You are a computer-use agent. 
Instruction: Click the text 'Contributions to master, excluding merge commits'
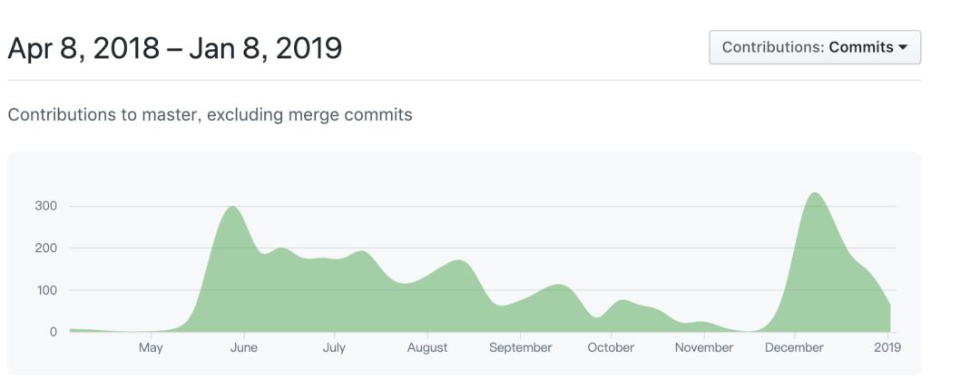coord(210,115)
